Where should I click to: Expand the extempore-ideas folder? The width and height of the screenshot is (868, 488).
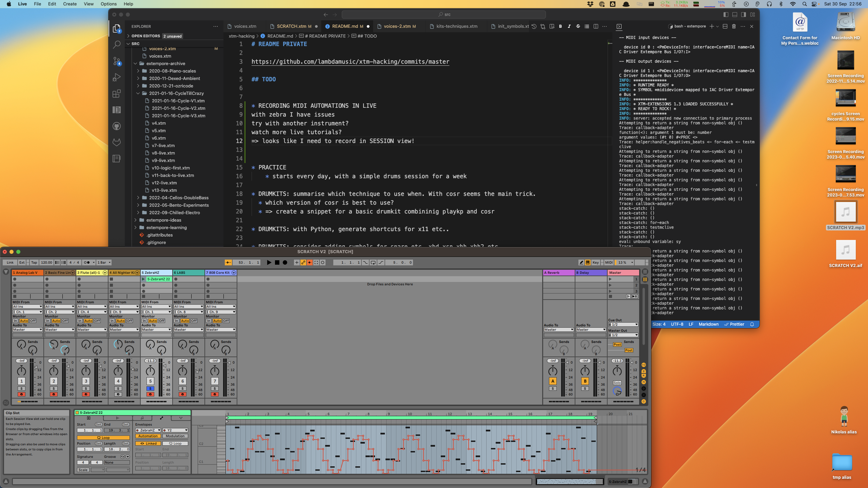(164, 220)
